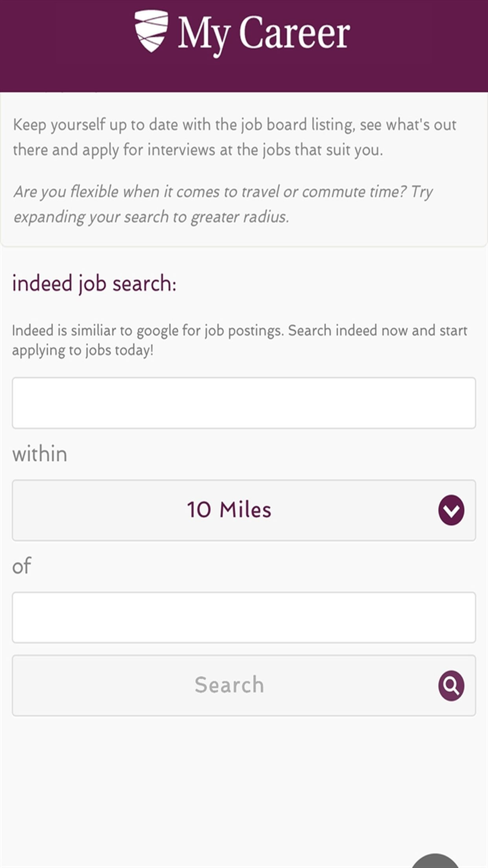
Task: Click the round chevron-down icon
Action: pyautogui.click(x=451, y=510)
